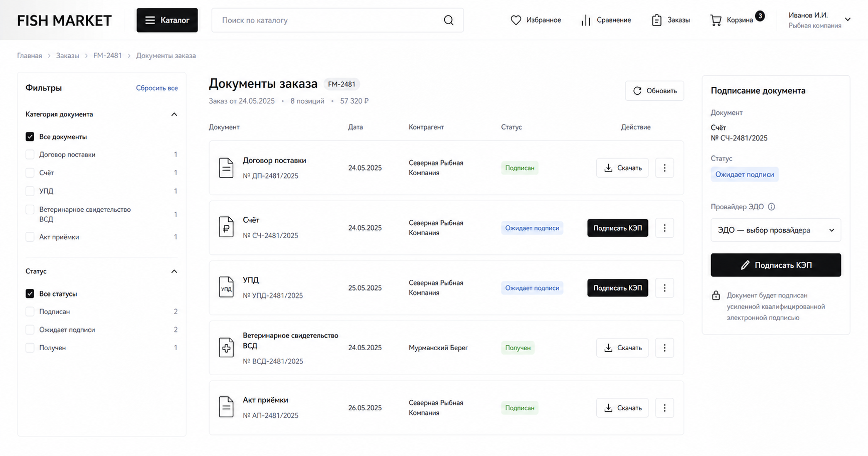Click № ВСД-2481/2025 document number
The width and height of the screenshot is (868, 456).
tap(273, 361)
